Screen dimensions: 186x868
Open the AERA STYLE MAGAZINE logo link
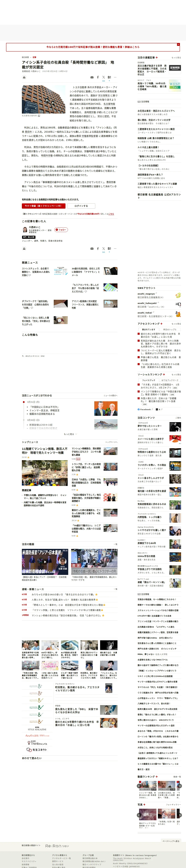click(x=37, y=729)
